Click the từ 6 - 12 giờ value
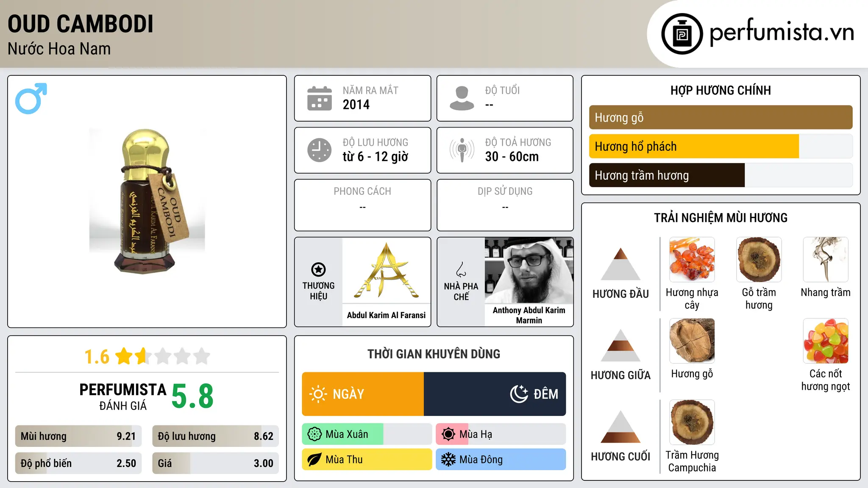This screenshot has width=868, height=488. (x=375, y=157)
